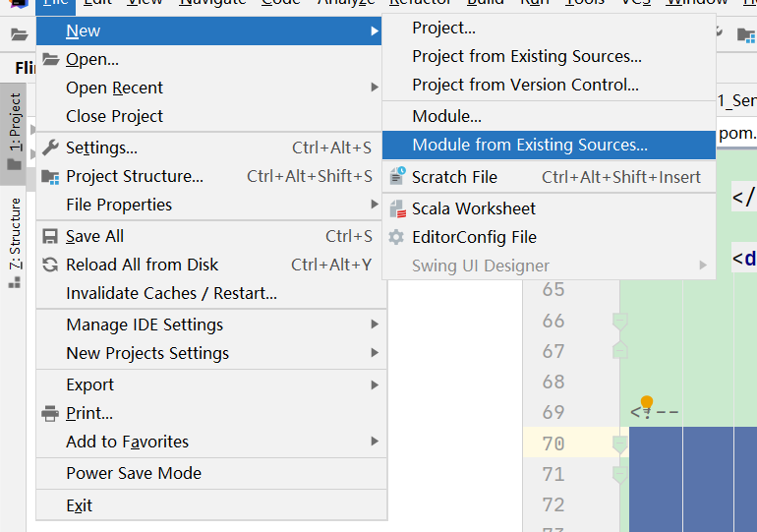Click the Project Structure icon

pyautogui.click(x=51, y=177)
